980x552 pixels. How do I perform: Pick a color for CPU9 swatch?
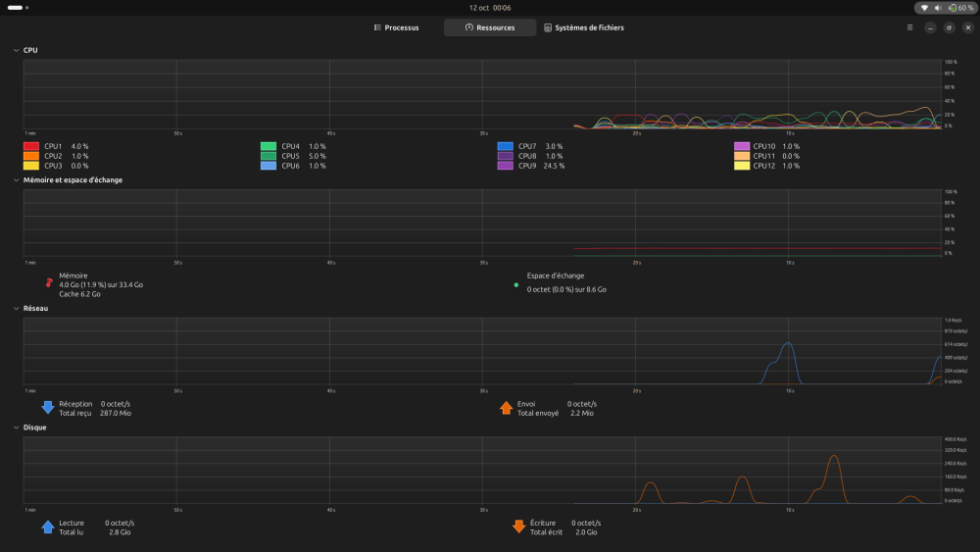click(x=506, y=166)
